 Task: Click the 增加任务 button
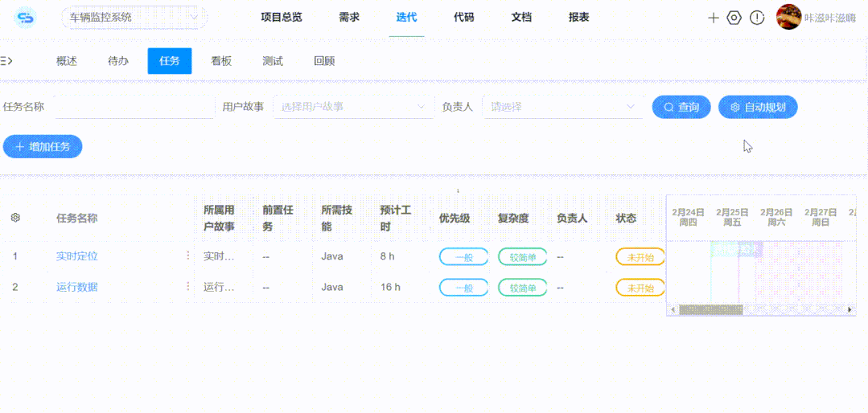pyautogui.click(x=43, y=146)
